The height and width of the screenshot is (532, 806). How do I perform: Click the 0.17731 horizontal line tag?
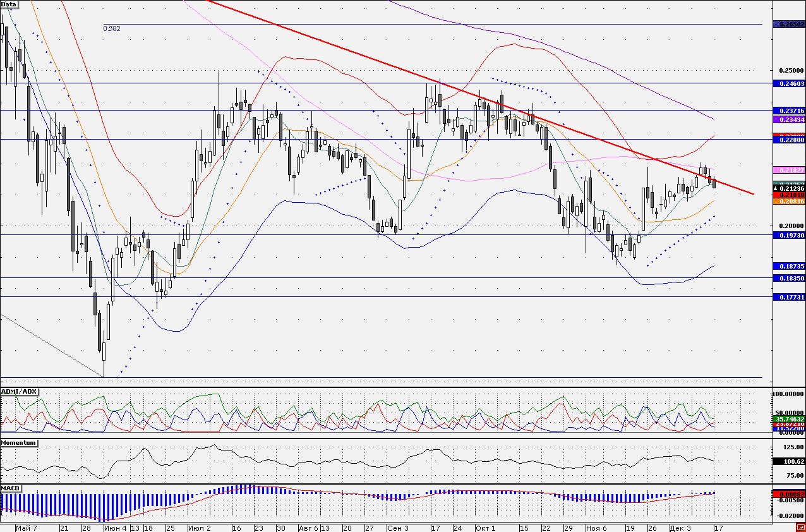[788, 297]
